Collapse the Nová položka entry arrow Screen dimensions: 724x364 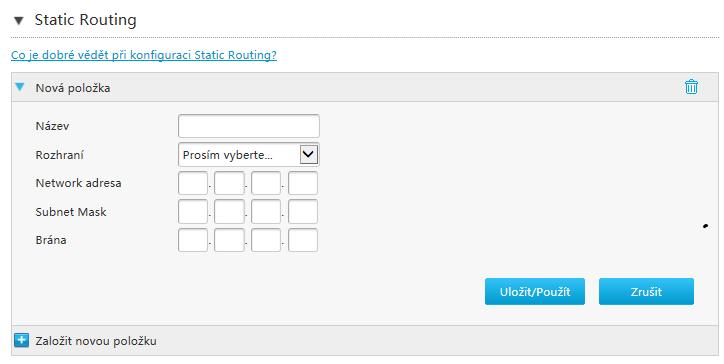click(x=20, y=87)
